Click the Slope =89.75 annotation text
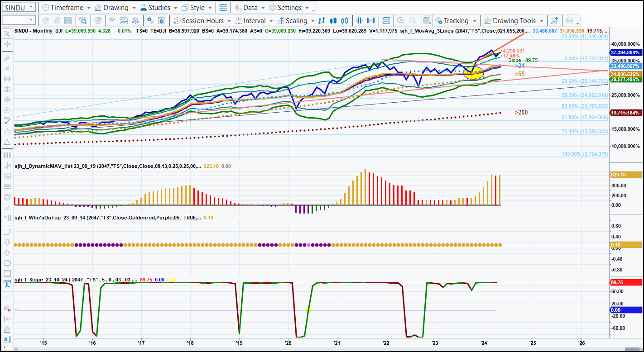 (523, 60)
